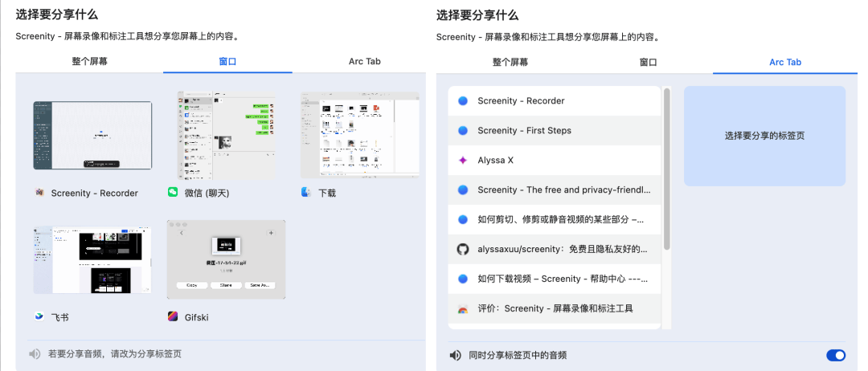
Task: Click the speaker icon in left dialog footer
Action: [35, 353]
